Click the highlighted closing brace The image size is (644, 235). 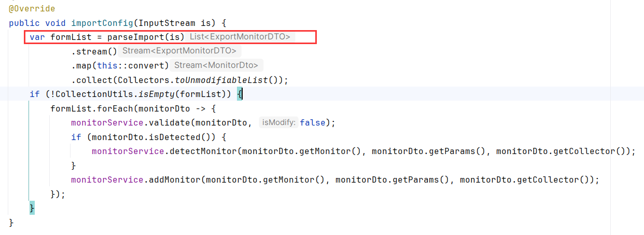point(32,208)
